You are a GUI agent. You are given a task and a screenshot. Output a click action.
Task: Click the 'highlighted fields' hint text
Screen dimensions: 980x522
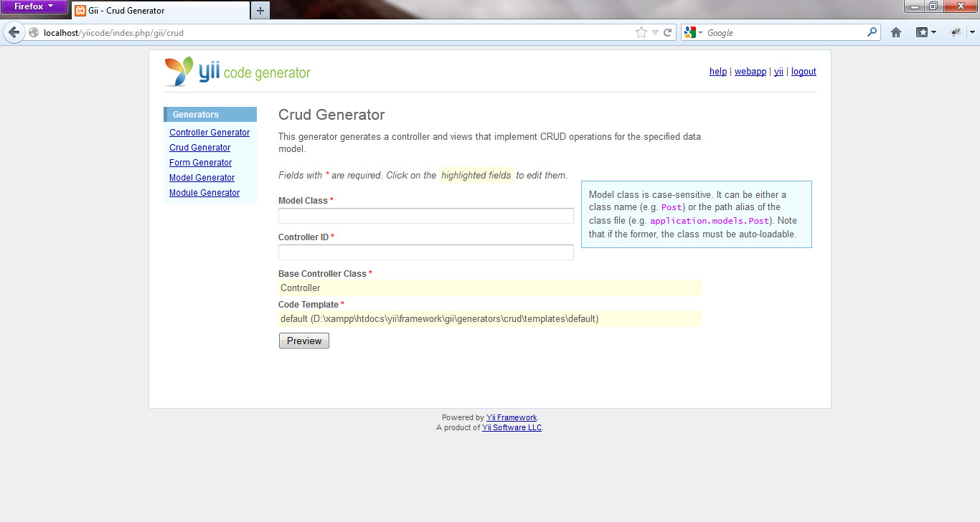476,175
